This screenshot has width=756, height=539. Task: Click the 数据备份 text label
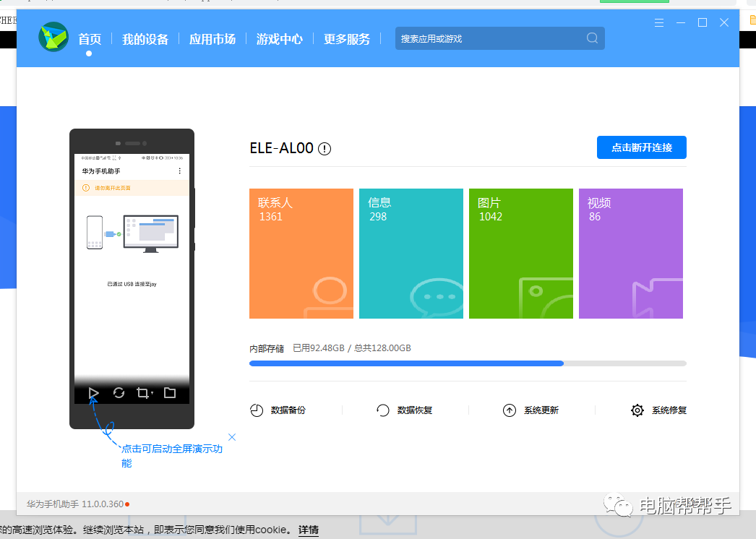coord(288,410)
